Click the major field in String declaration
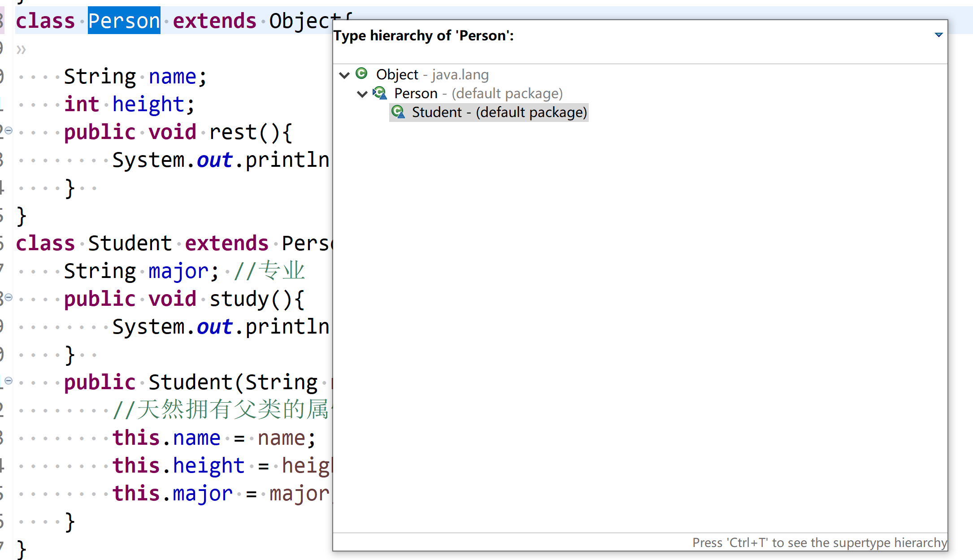973x560 pixels. pos(178,271)
